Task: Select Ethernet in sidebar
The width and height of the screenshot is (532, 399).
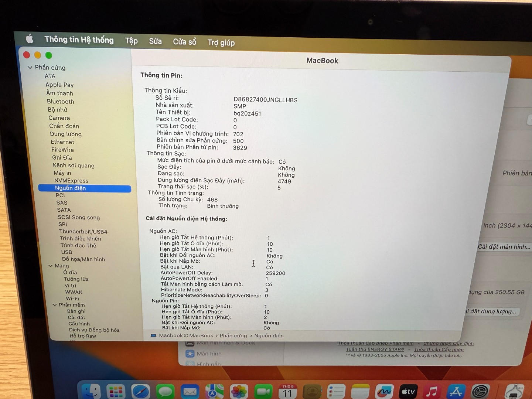Action: 62,142
